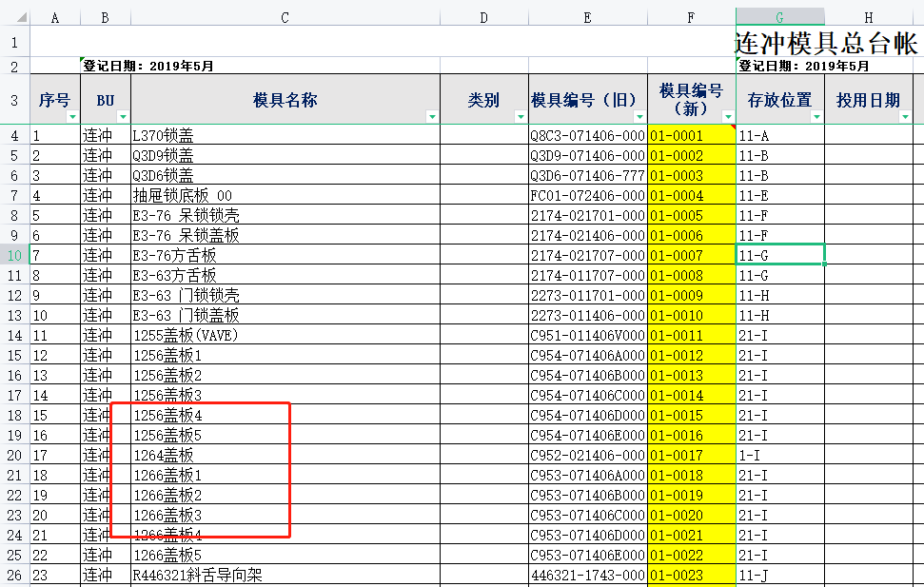Open the BU column filter dropdown

coord(123,116)
